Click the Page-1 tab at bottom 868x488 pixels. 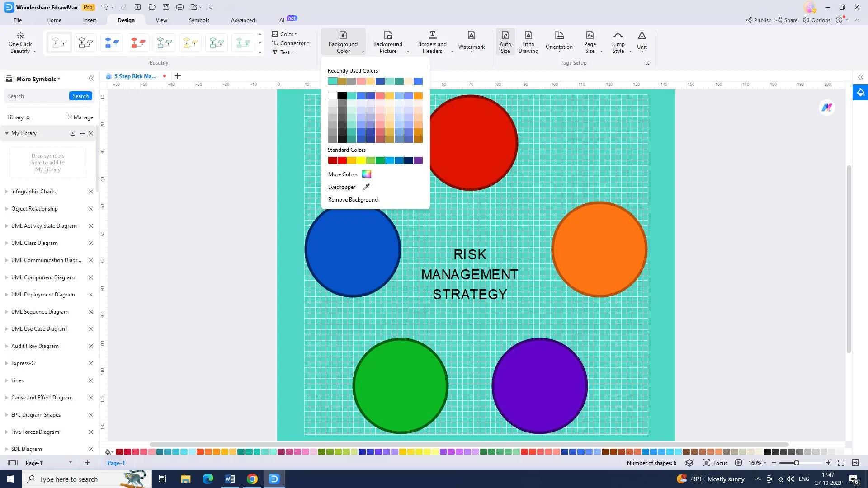tap(116, 463)
